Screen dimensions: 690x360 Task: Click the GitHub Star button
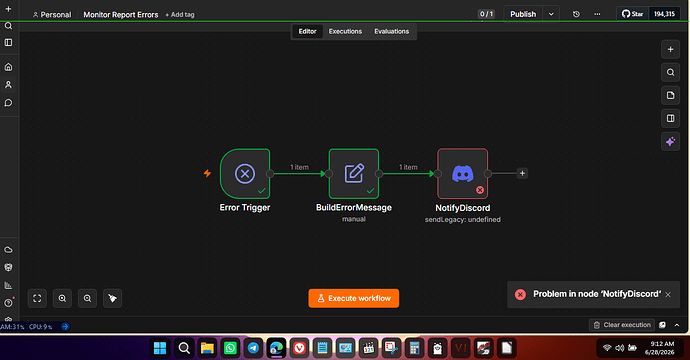[x=632, y=14]
